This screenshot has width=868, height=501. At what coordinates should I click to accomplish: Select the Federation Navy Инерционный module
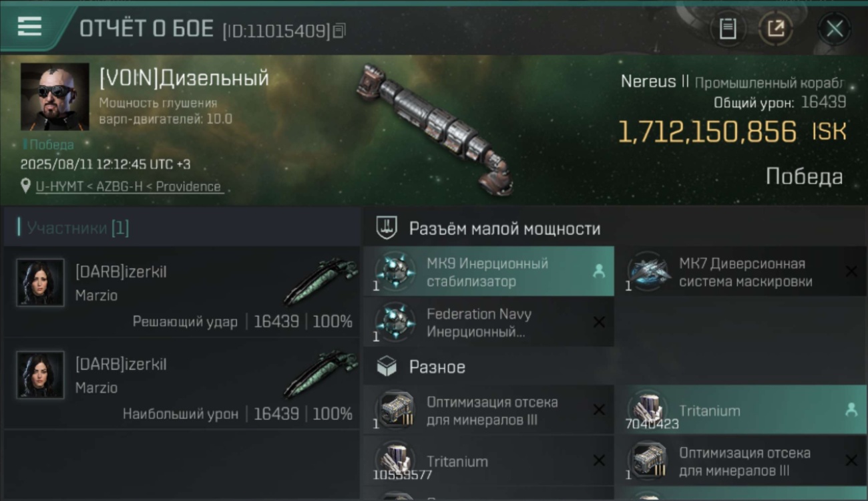pyautogui.click(x=489, y=323)
